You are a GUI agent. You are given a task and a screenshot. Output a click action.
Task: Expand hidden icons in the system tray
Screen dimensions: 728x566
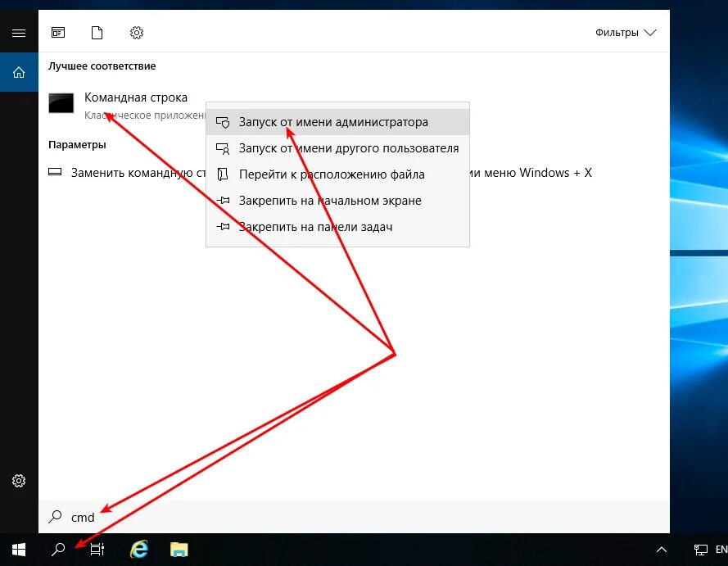point(662,549)
